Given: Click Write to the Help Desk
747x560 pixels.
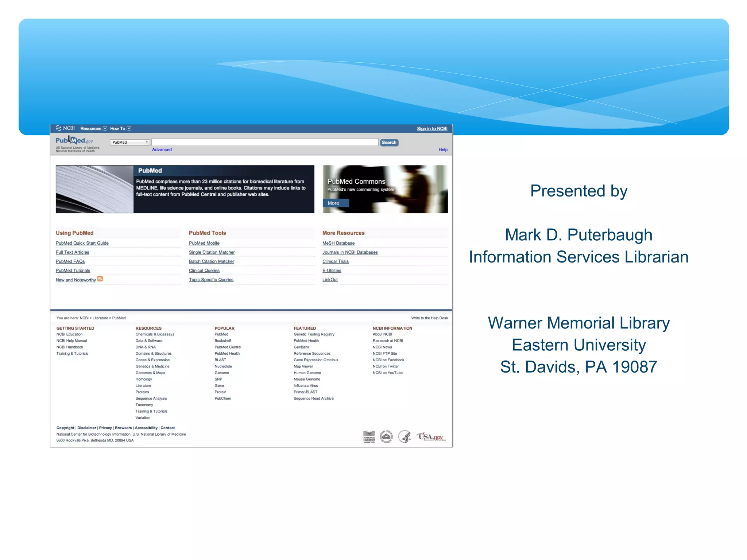Looking at the screenshot, I should [430, 318].
